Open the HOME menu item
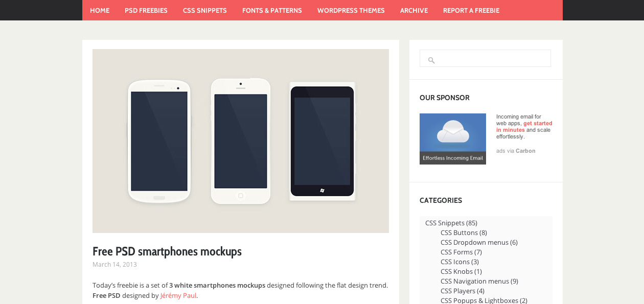This screenshot has width=644, height=304. (100, 10)
